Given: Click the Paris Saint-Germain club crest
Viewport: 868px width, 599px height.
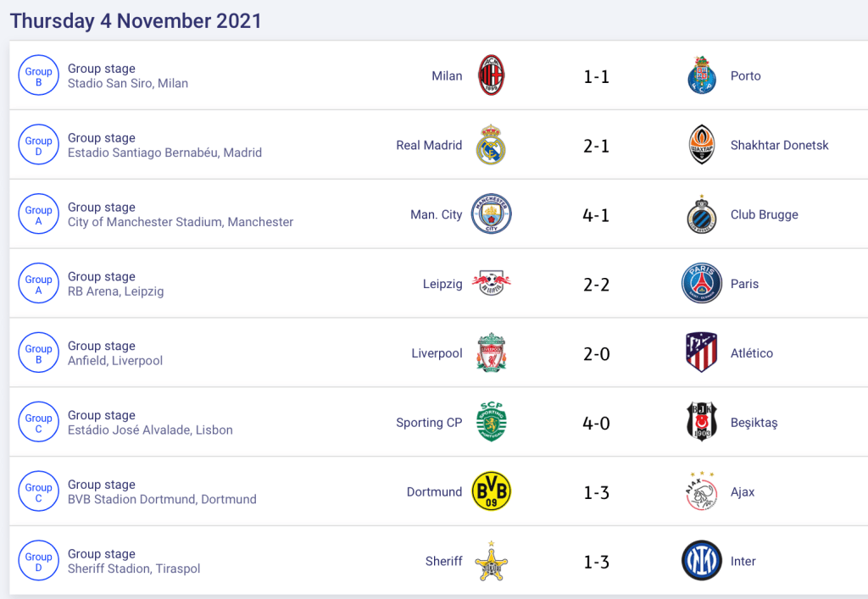Looking at the screenshot, I should pyautogui.click(x=702, y=284).
